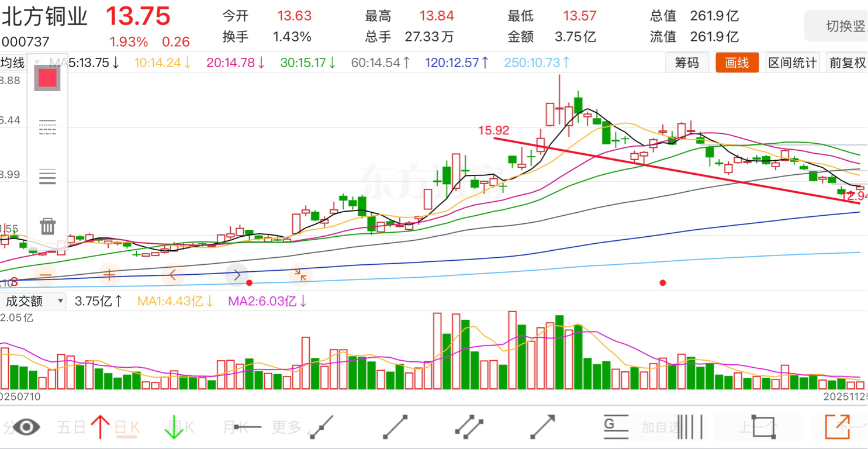Click the 最高 13.84 value
Screen dimensions: 868x449
click(437, 16)
